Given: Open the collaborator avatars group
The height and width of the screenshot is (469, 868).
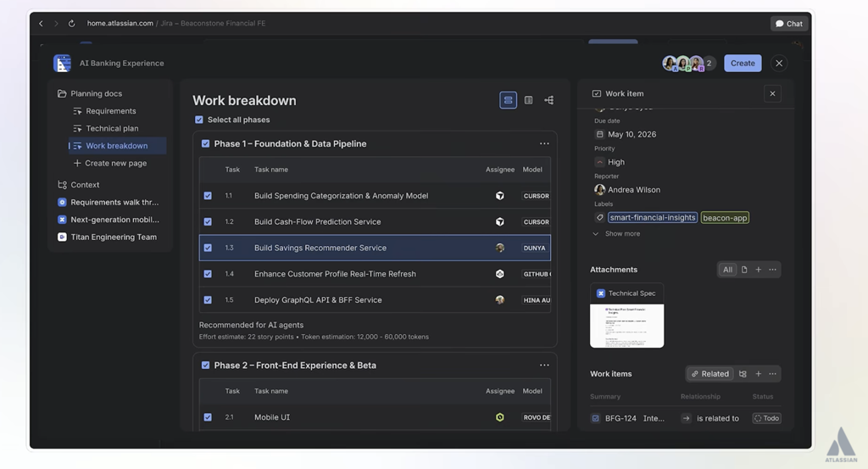Looking at the screenshot, I should [688, 63].
